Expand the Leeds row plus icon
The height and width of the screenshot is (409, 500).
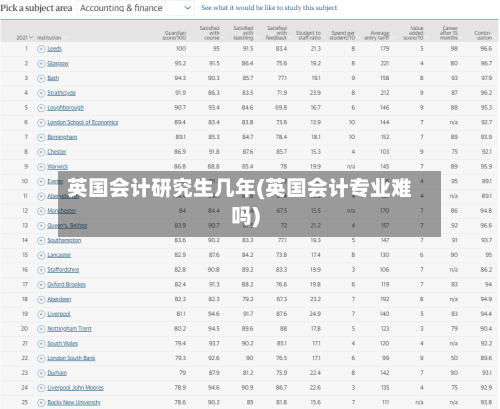pos(41,49)
